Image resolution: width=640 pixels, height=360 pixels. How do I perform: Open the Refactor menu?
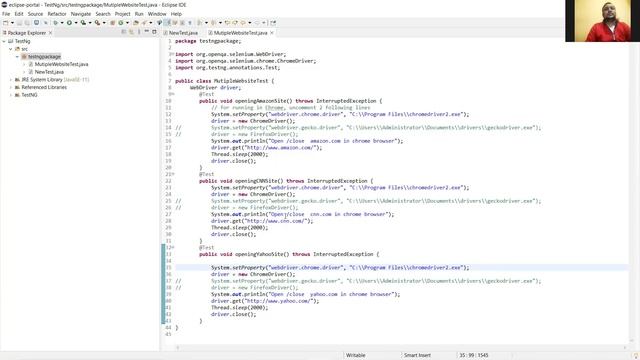tap(57, 14)
